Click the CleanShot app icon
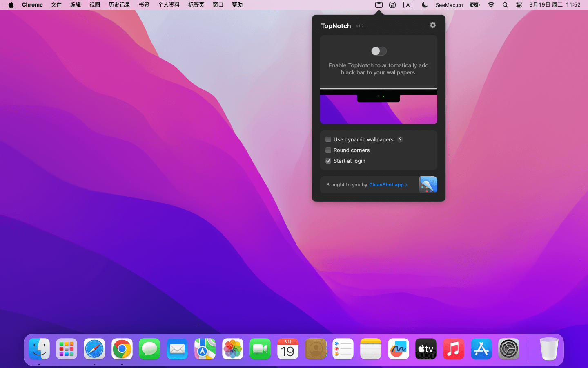588x368 pixels. point(428,185)
